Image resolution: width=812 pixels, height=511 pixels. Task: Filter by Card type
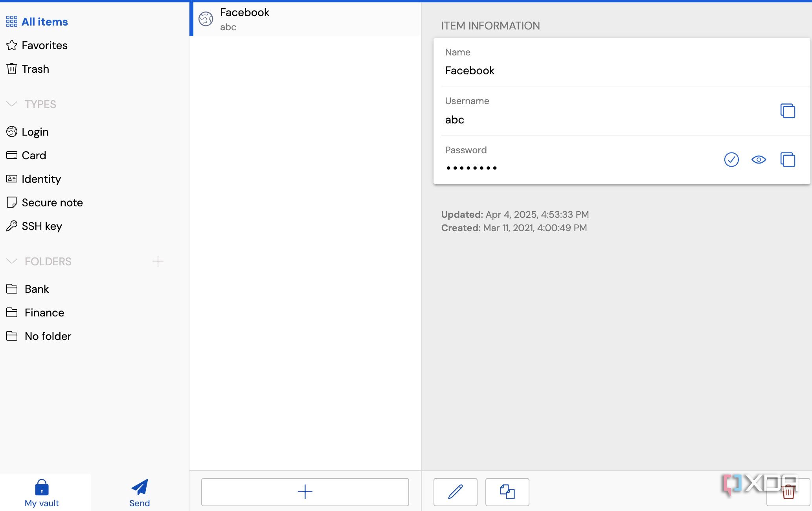(34, 155)
